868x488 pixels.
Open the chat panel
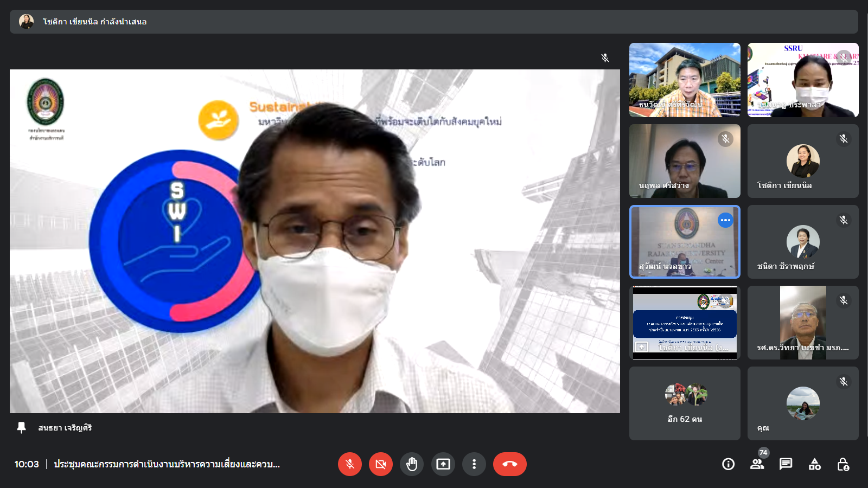point(786,464)
